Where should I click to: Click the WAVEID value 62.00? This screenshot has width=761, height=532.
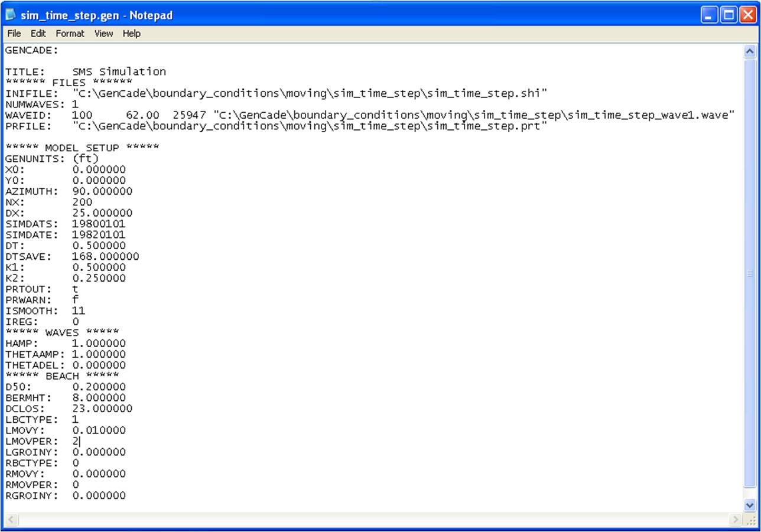(142, 115)
